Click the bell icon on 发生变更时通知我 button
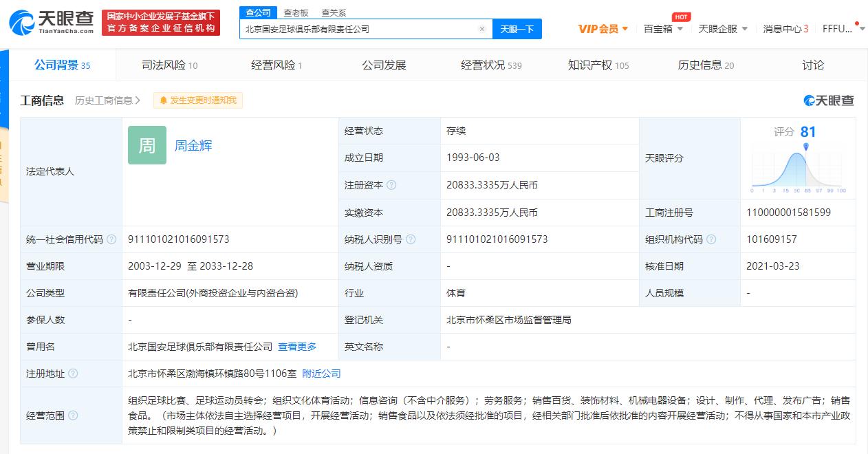Image resolution: width=868 pixels, height=454 pixels. (163, 100)
